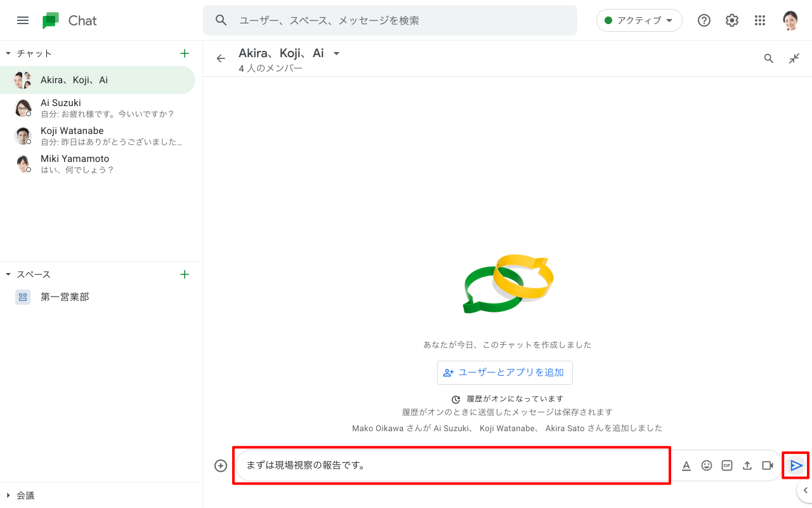Screen dimensions: 812x508
Task: Click the Ai Suzuki avatar
Action: pyautogui.click(x=23, y=108)
